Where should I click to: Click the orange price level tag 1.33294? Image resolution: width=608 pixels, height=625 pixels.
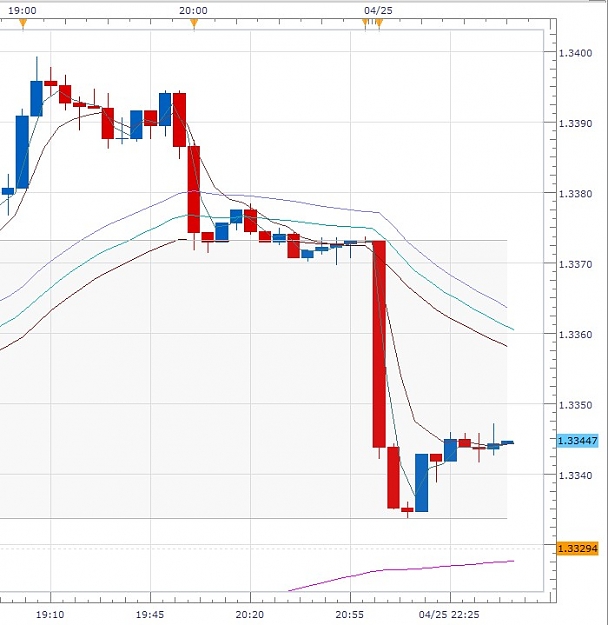tap(577, 549)
